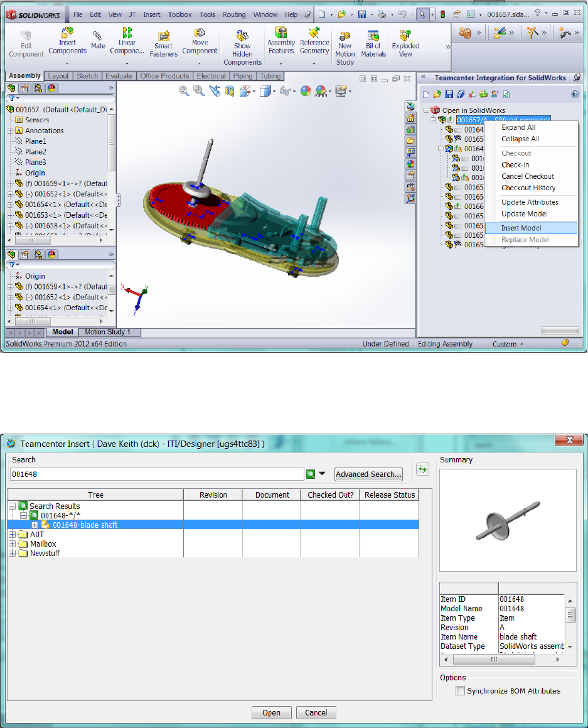Click the Advanced Search button

[x=368, y=474]
